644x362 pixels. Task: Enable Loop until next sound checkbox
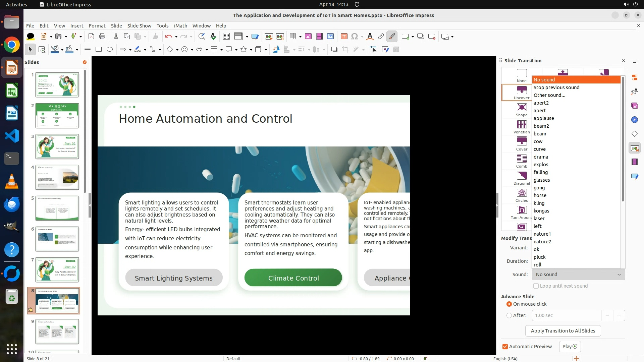[536, 286]
